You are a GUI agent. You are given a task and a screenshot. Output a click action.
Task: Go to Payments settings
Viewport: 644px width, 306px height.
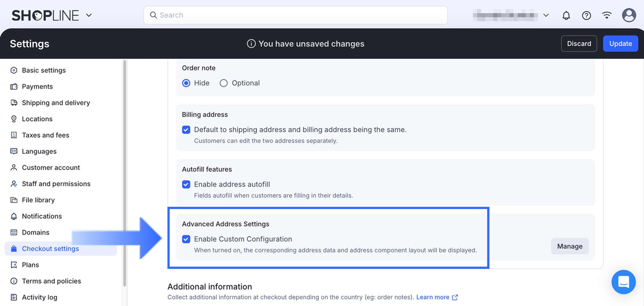coord(38,86)
